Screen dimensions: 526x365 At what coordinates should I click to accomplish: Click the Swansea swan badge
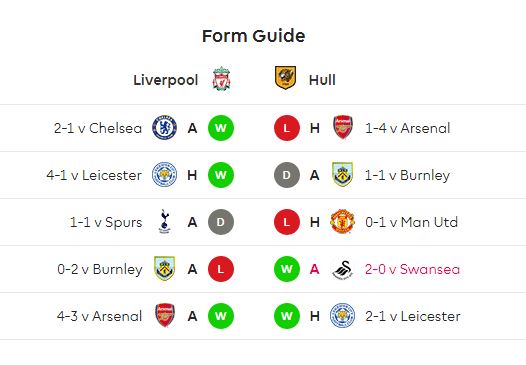point(343,269)
